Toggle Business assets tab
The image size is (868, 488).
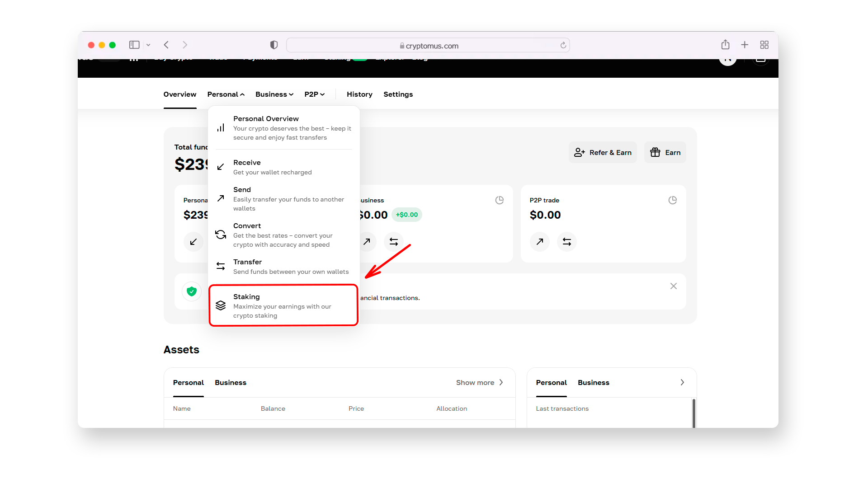[230, 383]
